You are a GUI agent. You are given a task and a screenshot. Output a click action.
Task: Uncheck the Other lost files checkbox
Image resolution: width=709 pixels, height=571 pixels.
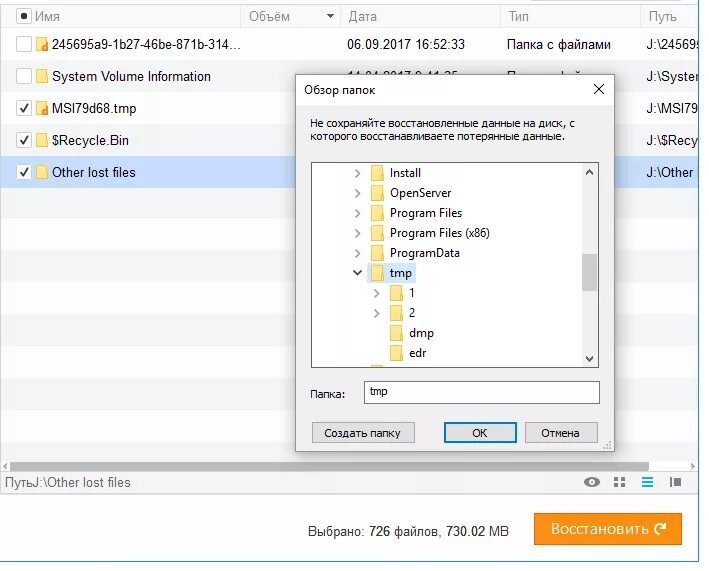(24, 172)
